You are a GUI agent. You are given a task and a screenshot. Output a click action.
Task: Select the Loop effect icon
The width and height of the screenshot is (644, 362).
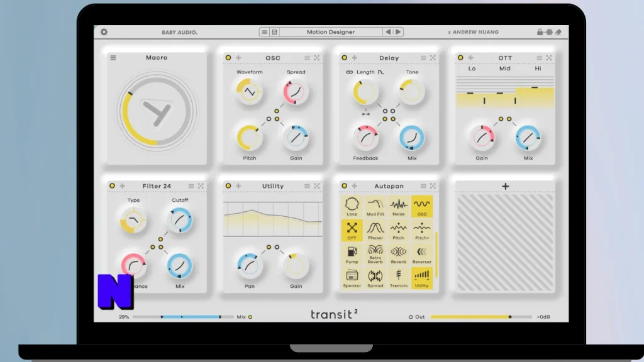tap(352, 206)
